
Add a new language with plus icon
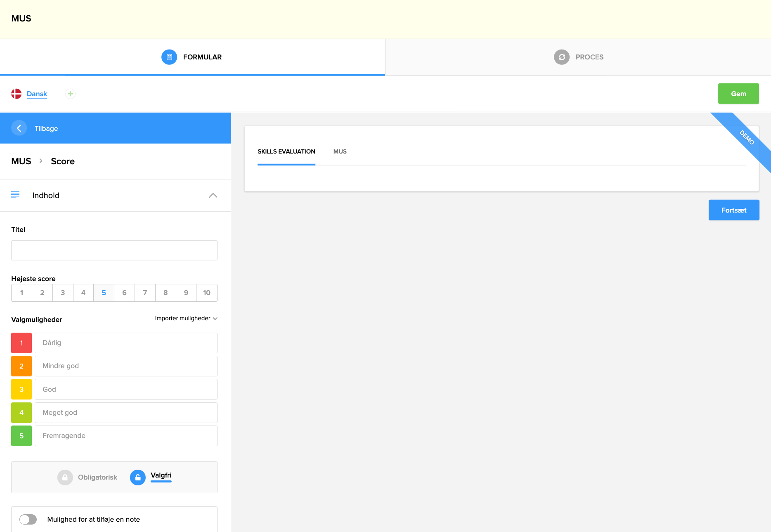71,94
